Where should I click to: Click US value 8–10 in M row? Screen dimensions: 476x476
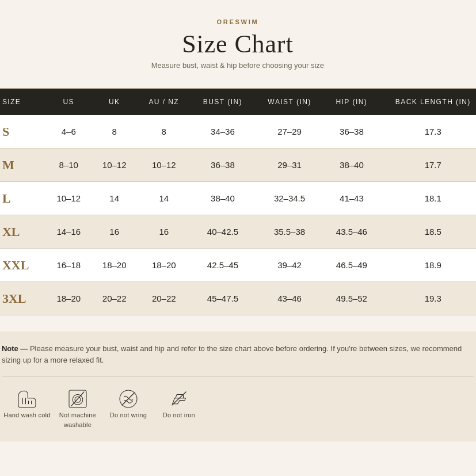(68, 165)
